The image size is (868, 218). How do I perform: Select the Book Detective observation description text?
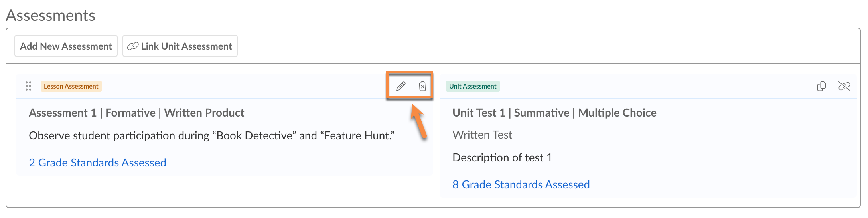point(211,136)
